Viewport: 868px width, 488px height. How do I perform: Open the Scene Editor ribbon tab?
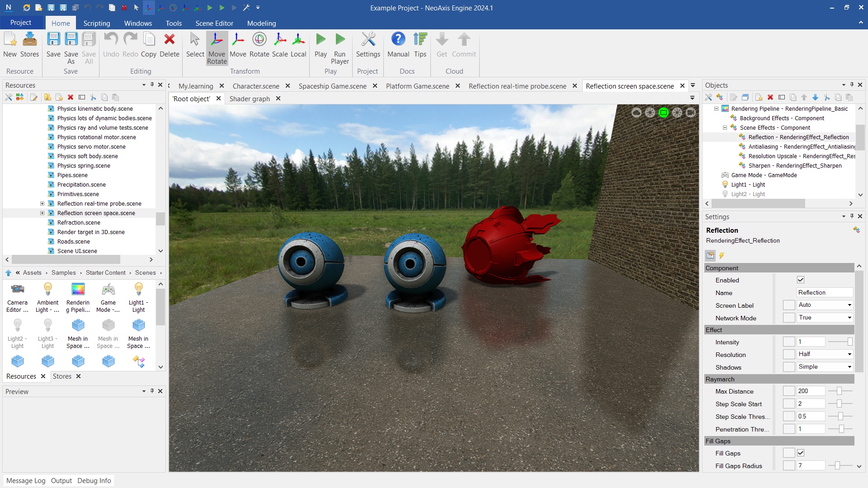click(214, 23)
